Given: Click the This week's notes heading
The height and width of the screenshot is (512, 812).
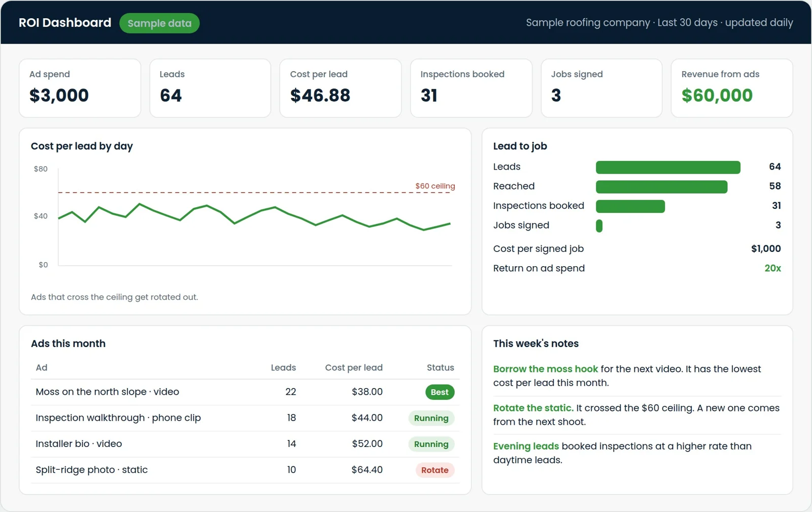Looking at the screenshot, I should [536, 343].
